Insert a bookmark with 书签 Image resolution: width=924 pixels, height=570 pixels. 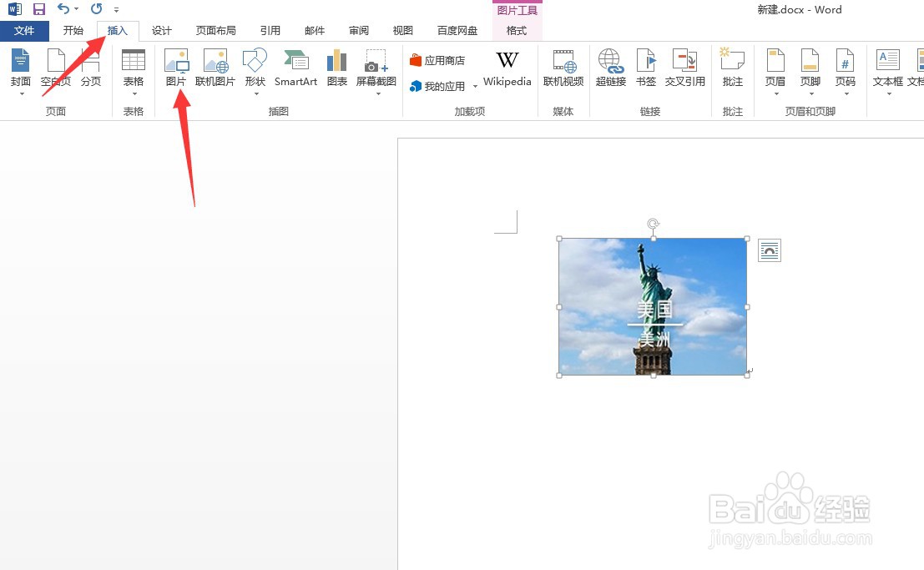pyautogui.click(x=646, y=68)
